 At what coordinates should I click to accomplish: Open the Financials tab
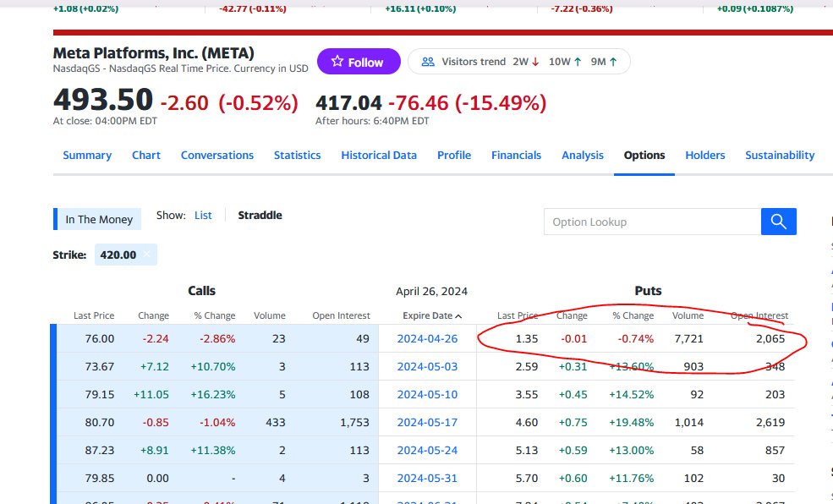pos(517,155)
